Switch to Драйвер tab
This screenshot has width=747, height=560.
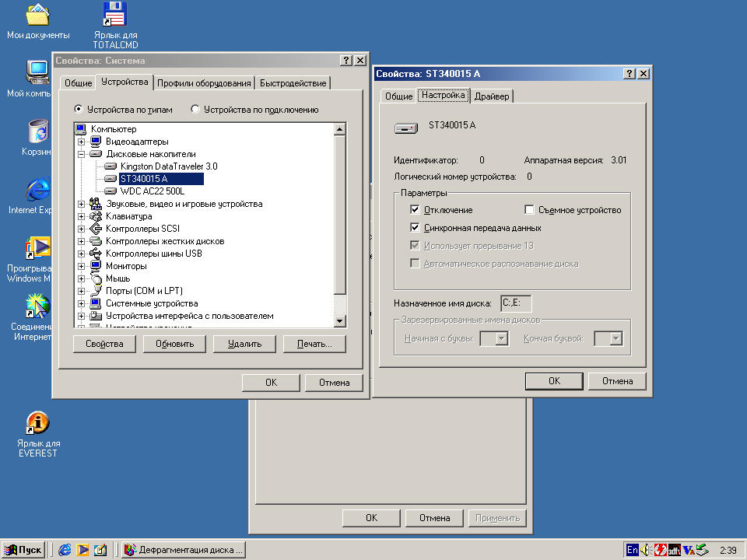tap(492, 96)
